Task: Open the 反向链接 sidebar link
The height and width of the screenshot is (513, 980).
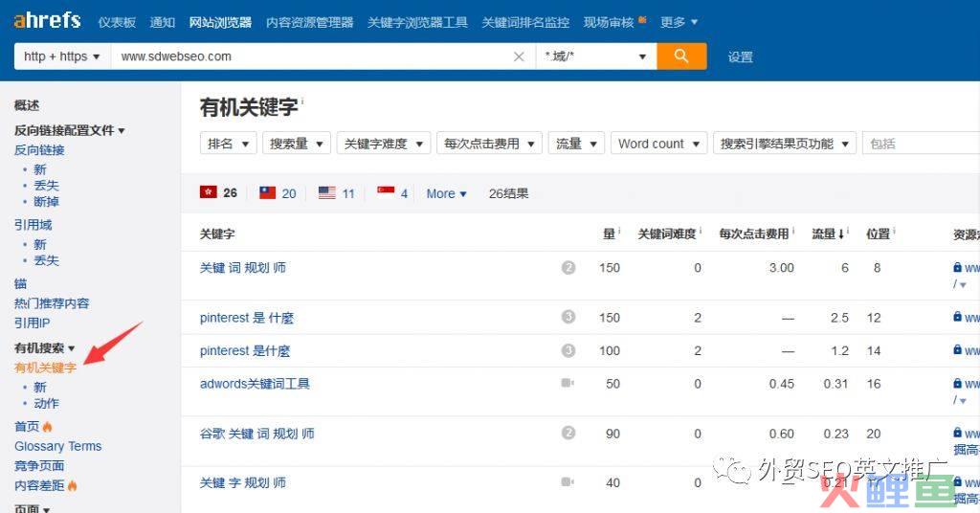Action: (39, 150)
